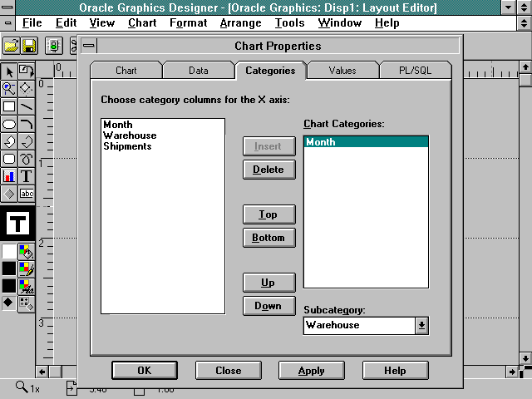Choose the Rectangle drawing tool
The width and height of the screenshot is (532, 399).
[9, 106]
